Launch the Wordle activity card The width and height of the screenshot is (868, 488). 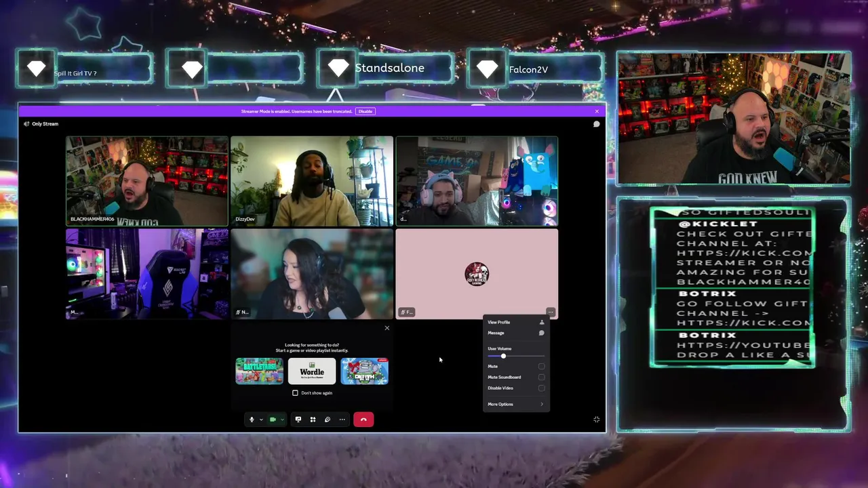(x=312, y=371)
